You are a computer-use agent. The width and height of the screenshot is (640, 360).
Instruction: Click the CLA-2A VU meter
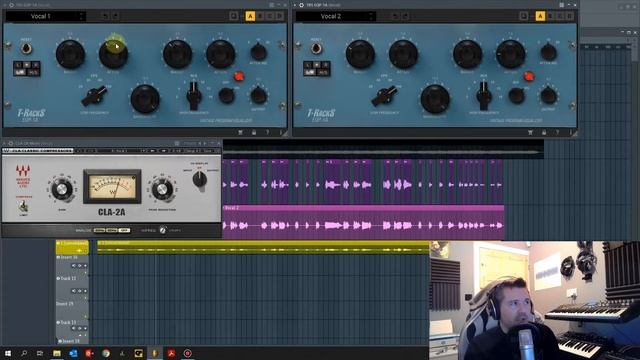pos(112,187)
